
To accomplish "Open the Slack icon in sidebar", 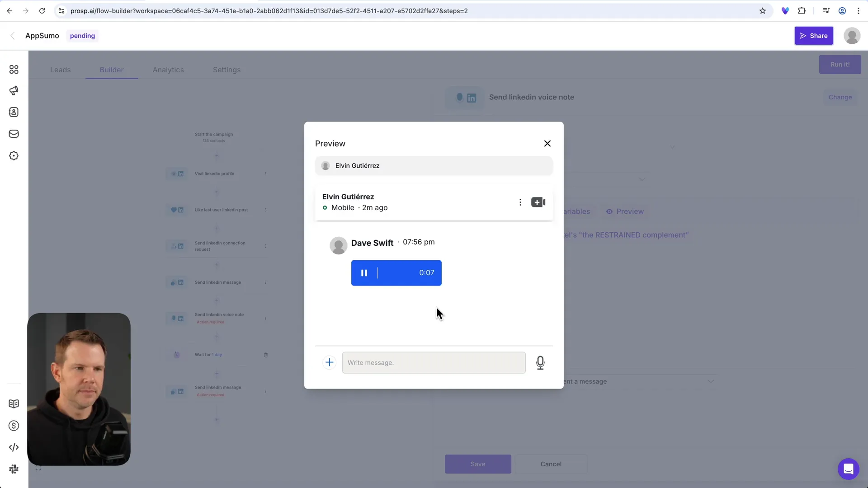I will coord(14,469).
